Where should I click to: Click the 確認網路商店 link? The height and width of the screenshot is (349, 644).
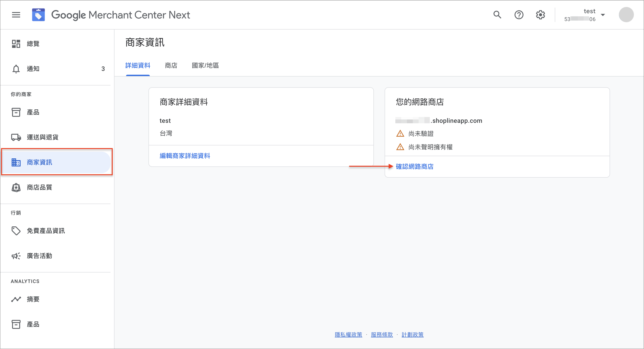pyautogui.click(x=415, y=167)
